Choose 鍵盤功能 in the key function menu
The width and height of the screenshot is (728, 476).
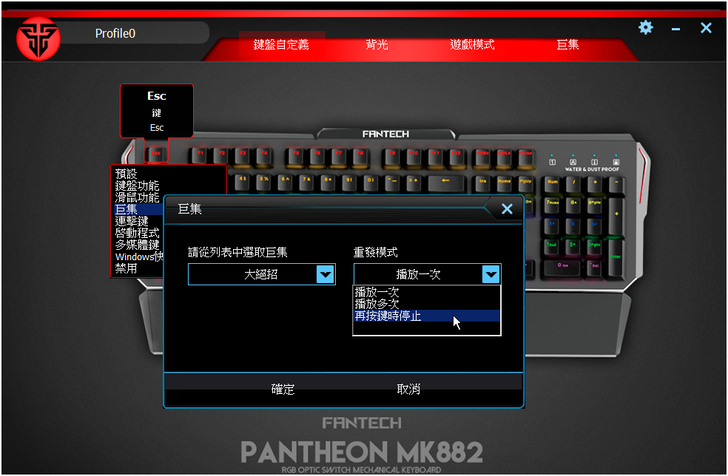tap(137, 186)
